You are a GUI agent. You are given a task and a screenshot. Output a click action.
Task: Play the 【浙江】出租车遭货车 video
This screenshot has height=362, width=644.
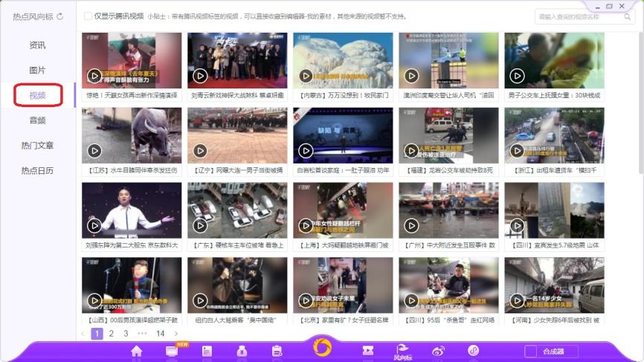tap(517, 151)
